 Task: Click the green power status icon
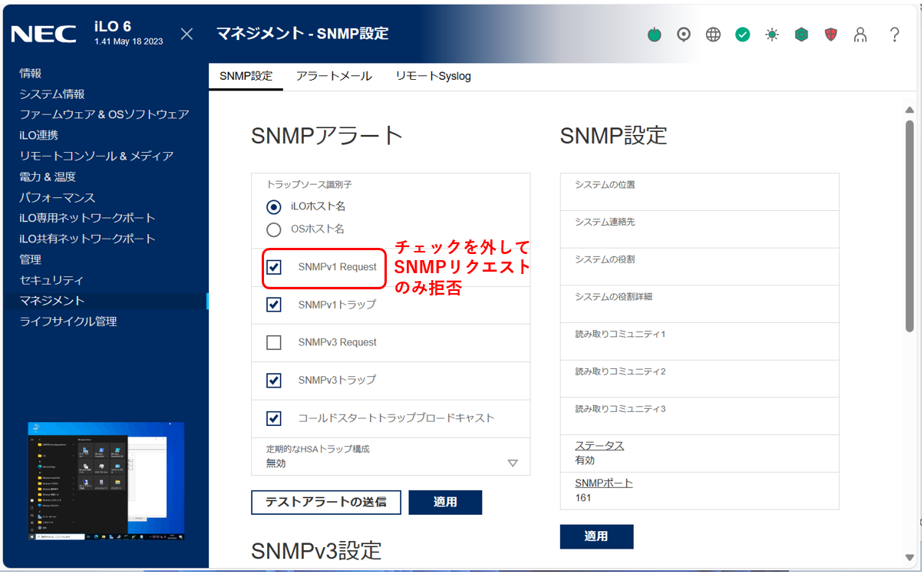coord(654,35)
